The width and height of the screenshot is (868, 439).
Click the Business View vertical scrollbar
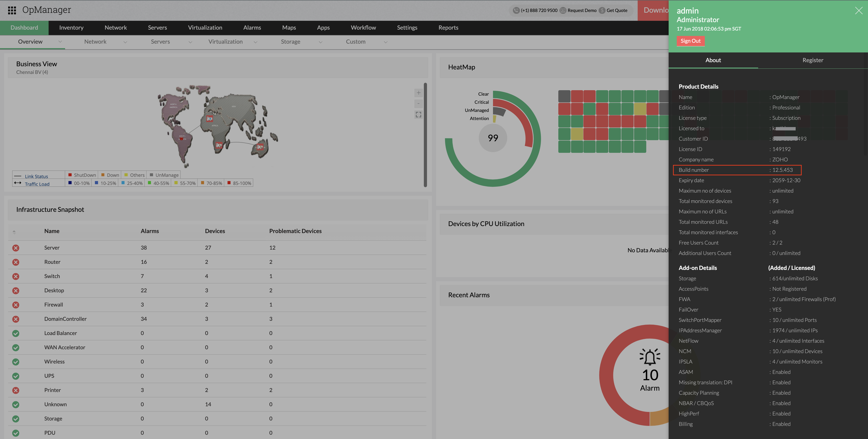425,135
